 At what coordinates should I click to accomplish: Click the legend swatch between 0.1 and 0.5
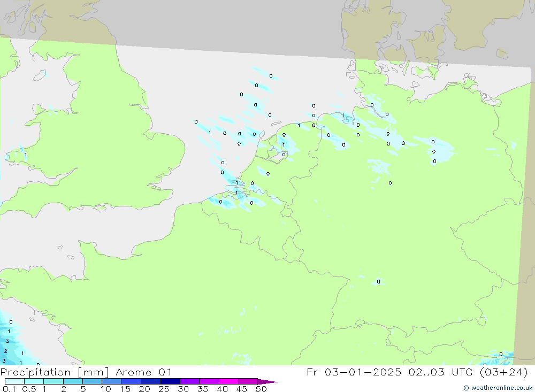pyautogui.click(x=14, y=381)
